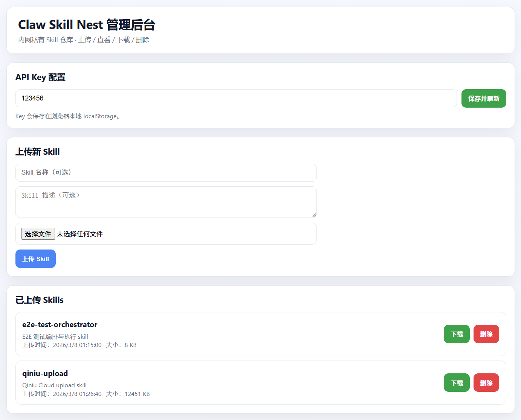
Task: Download the e2e-test-orchestrator skill
Action: click(457, 334)
